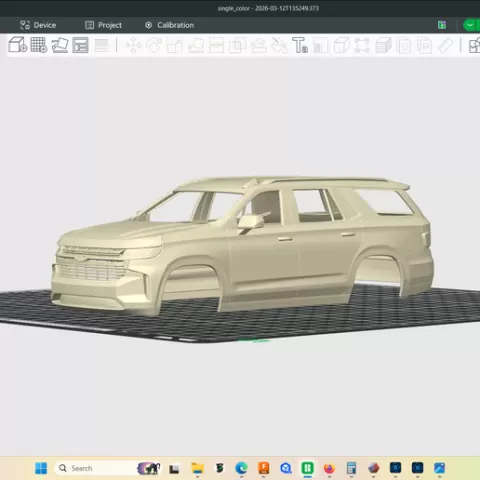Open the Photos app from taskbar
The width and height of the screenshot is (480, 480).
pyautogui.click(x=439, y=468)
